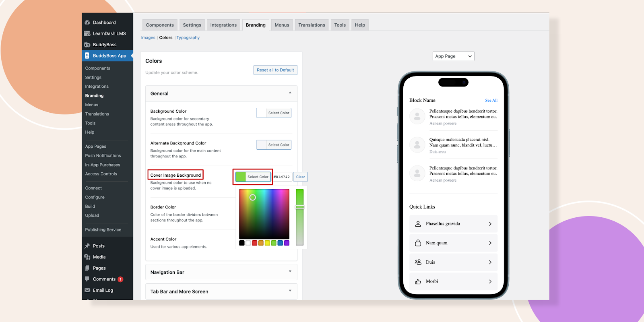Click Select Color for Alternate Background Color
Viewport: 644px width, 322px height.
point(274,145)
